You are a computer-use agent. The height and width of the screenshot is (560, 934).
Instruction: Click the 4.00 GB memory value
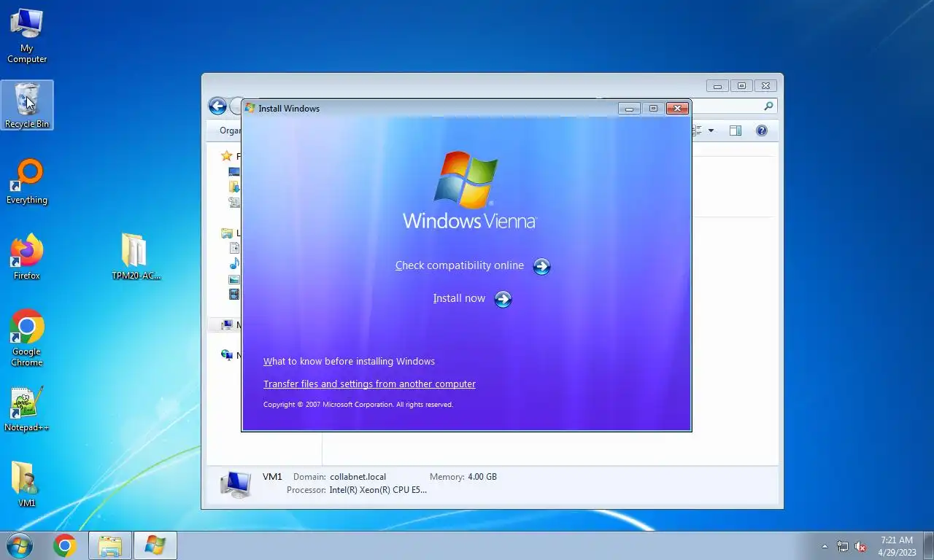click(x=482, y=477)
